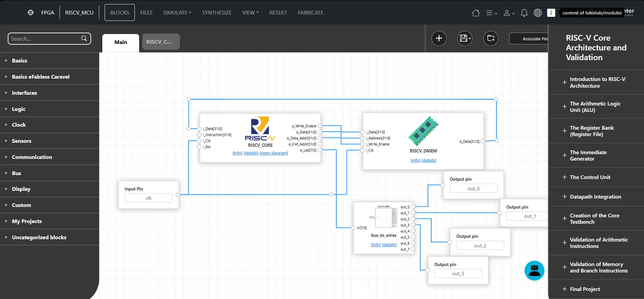Expand the Final Project section
Viewport: 644px width, 299px height.
pyautogui.click(x=596, y=289)
